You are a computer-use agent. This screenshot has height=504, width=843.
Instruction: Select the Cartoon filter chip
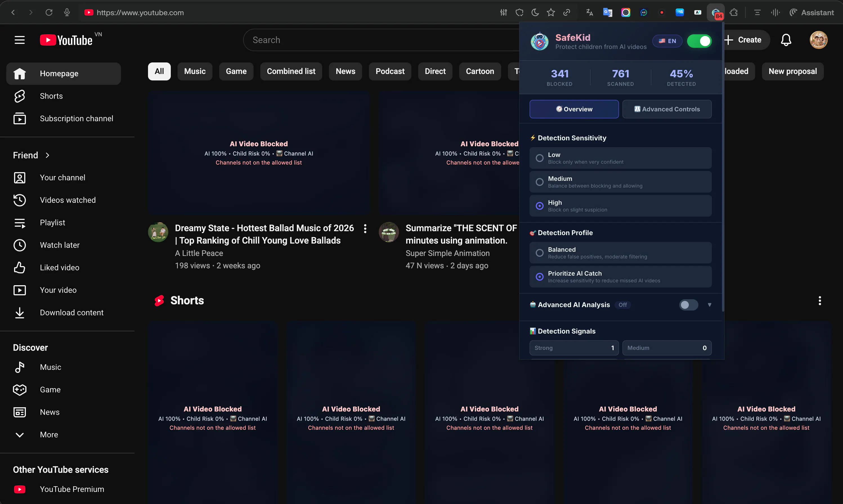point(480,71)
